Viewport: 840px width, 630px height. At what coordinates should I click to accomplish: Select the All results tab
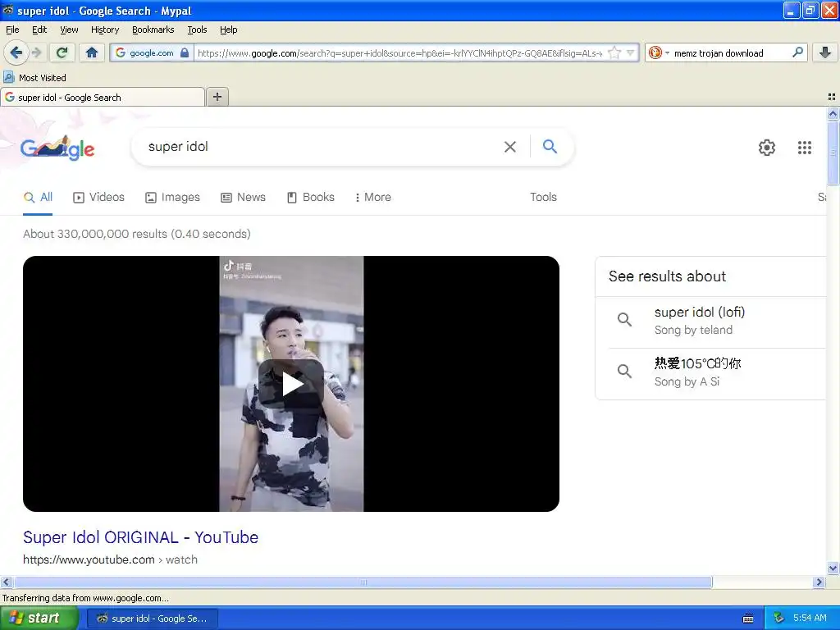pos(38,197)
